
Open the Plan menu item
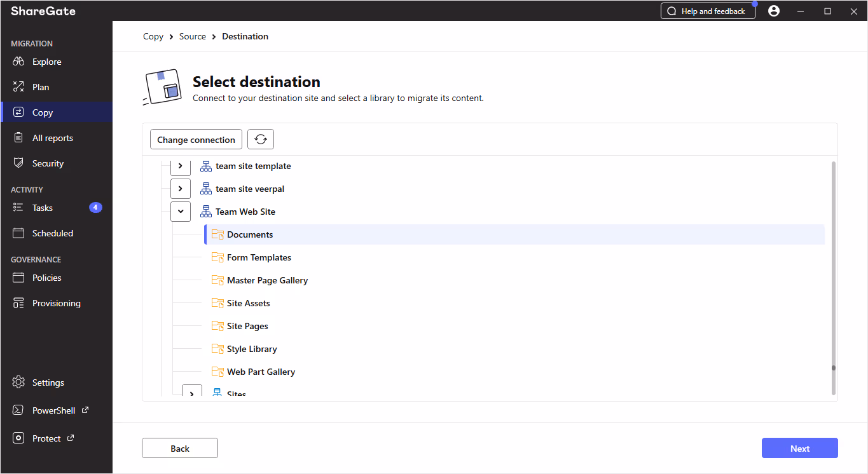41,87
